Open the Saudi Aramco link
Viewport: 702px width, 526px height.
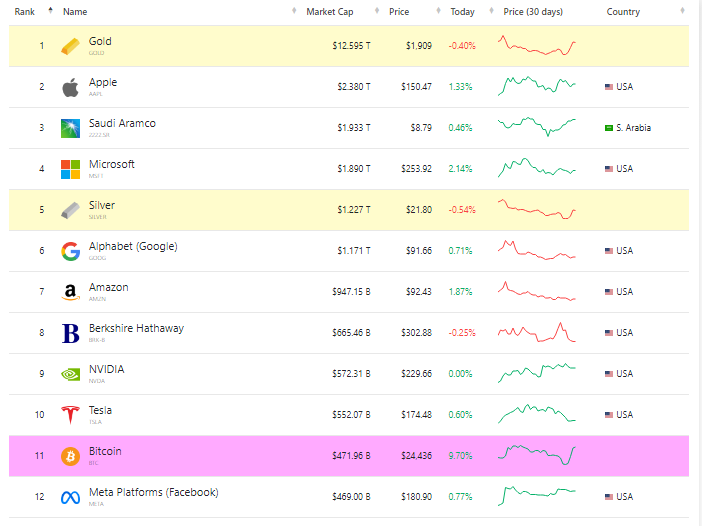point(122,123)
